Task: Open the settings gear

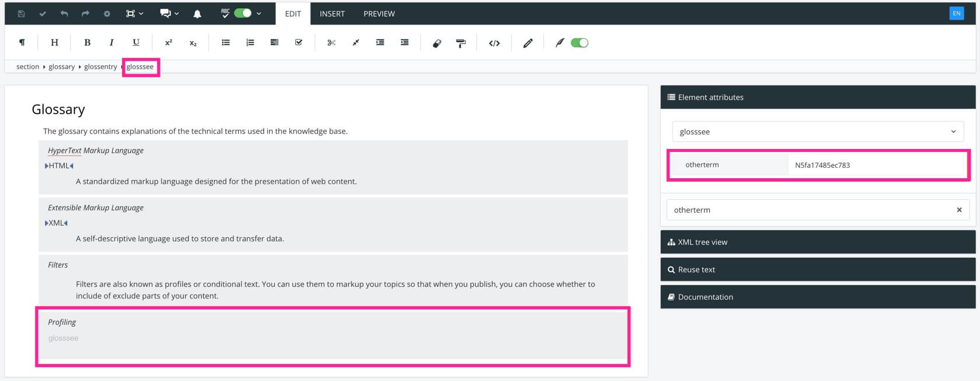Action: click(x=107, y=13)
